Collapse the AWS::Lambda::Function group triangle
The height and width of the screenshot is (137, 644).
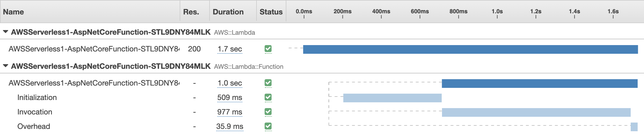(x=6, y=66)
